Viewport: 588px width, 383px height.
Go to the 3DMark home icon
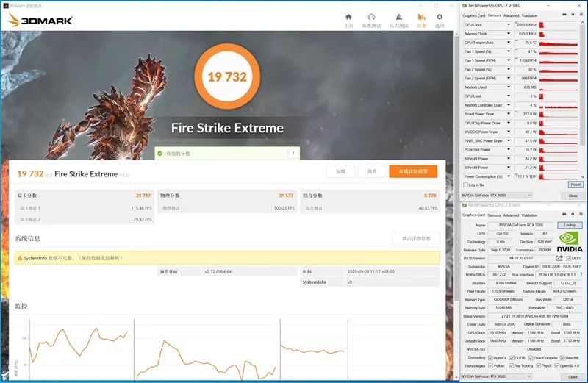(x=348, y=17)
